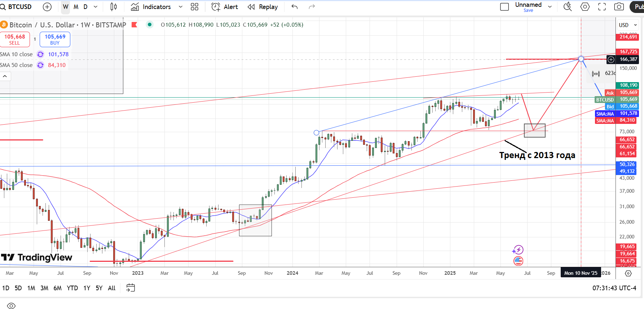Switch to the M monthly timeframe

coord(76,7)
